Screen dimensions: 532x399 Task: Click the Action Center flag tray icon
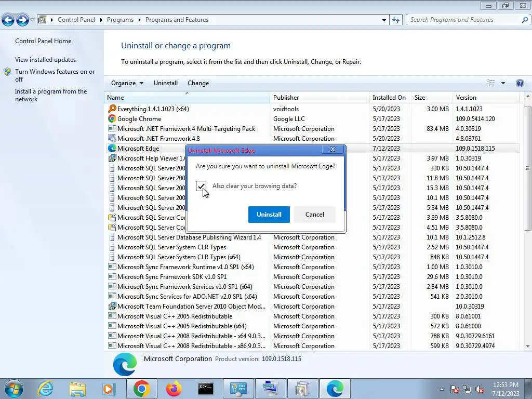click(454, 389)
